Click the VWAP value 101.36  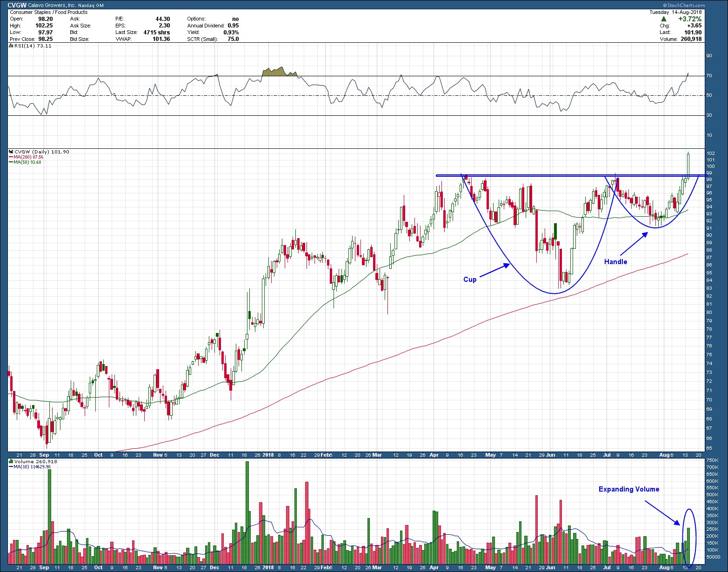click(161, 39)
